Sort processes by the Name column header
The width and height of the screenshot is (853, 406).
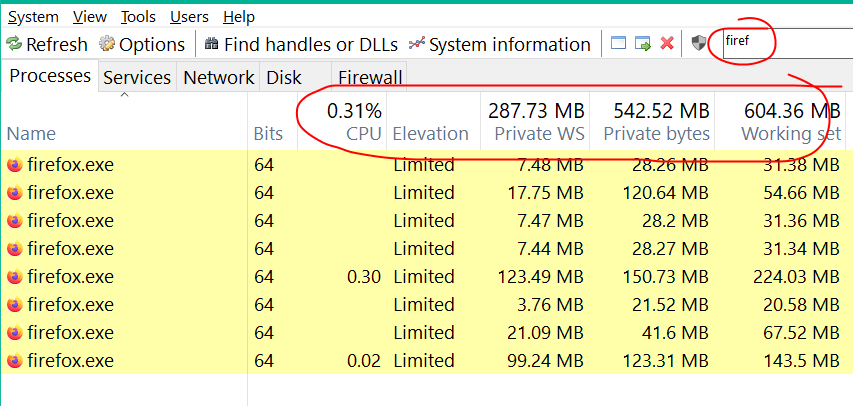[x=31, y=134]
